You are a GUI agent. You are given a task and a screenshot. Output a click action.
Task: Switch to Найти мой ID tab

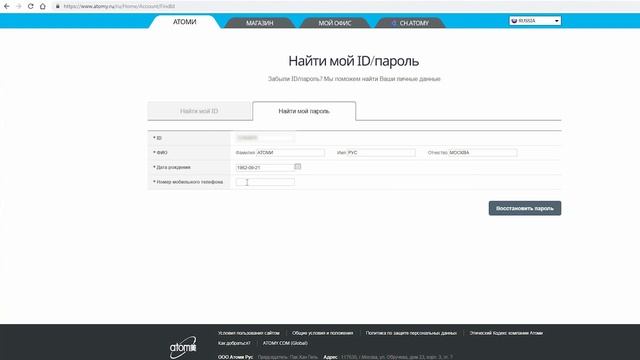click(x=199, y=111)
